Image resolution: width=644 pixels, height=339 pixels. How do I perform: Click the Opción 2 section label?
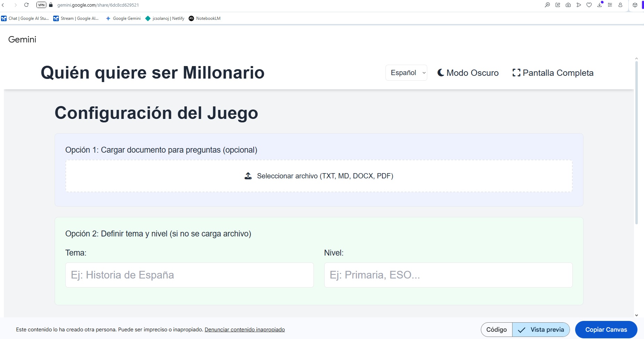coord(158,234)
